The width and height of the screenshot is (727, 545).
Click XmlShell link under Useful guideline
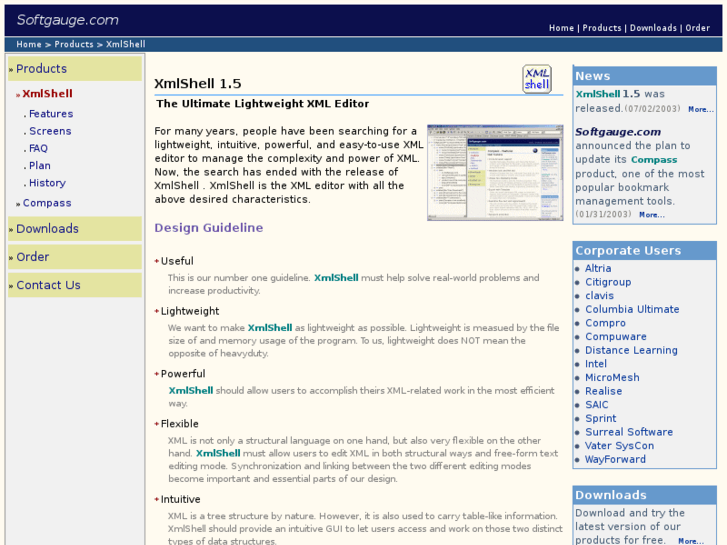click(x=336, y=278)
